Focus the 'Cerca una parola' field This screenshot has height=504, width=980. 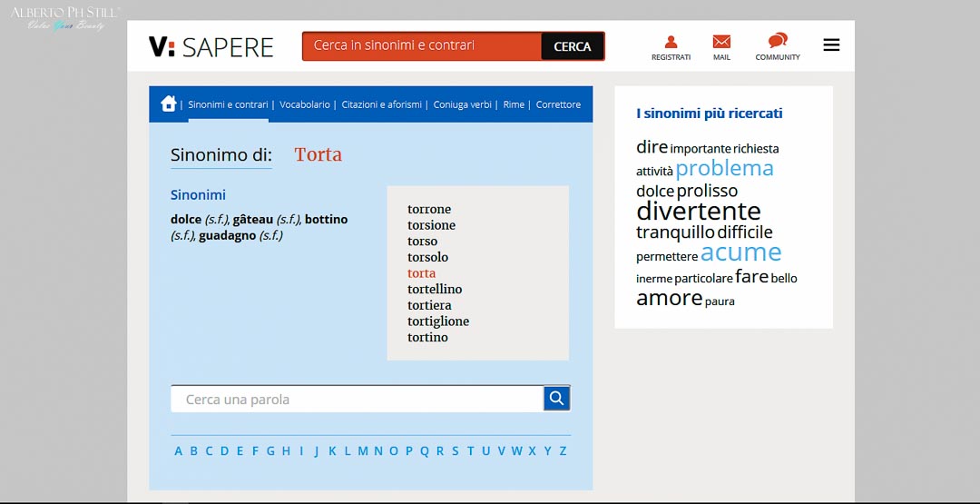click(x=357, y=399)
